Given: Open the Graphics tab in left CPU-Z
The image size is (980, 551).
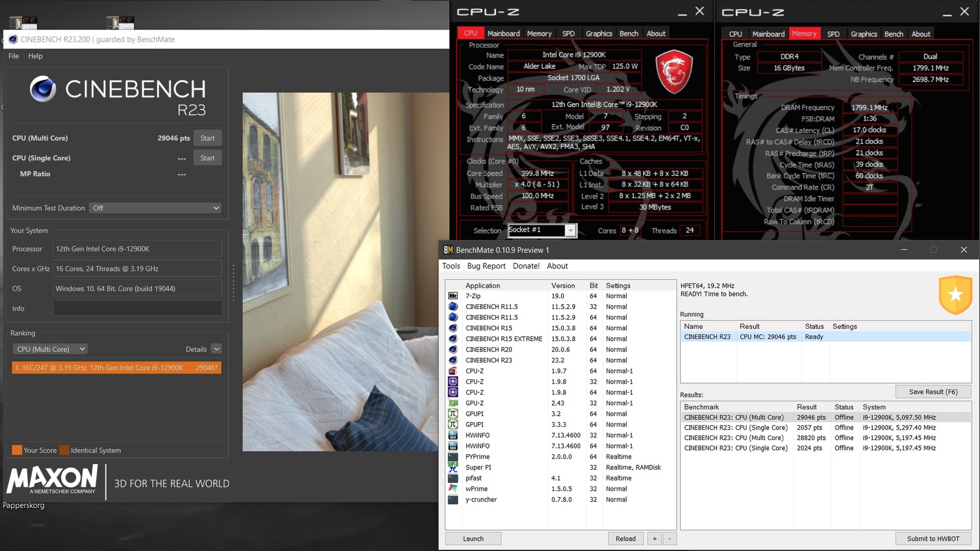Looking at the screenshot, I should coord(599,34).
